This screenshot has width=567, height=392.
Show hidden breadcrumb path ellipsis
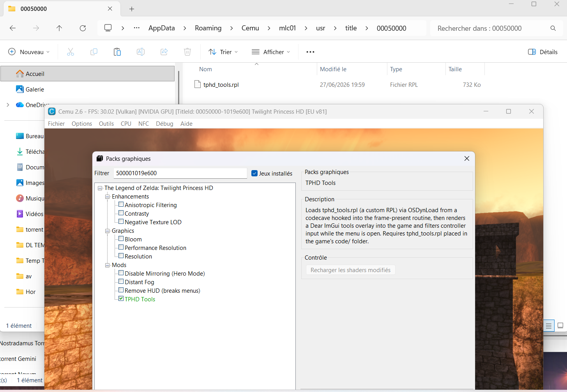pyautogui.click(x=137, y=28)
